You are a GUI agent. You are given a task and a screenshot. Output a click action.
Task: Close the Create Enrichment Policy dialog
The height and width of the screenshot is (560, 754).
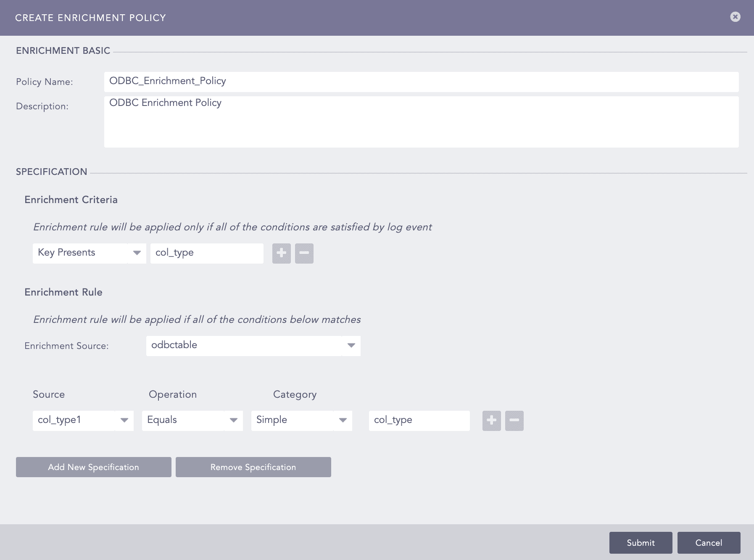[735, 17]
